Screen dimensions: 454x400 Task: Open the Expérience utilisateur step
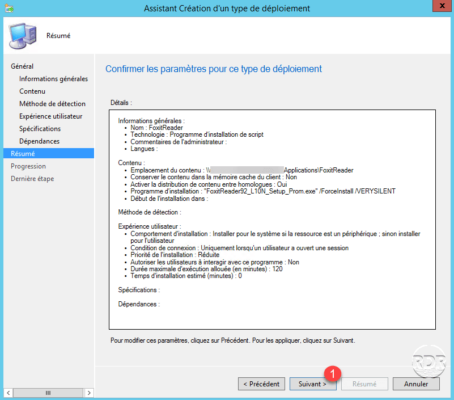tap(51, 116)
